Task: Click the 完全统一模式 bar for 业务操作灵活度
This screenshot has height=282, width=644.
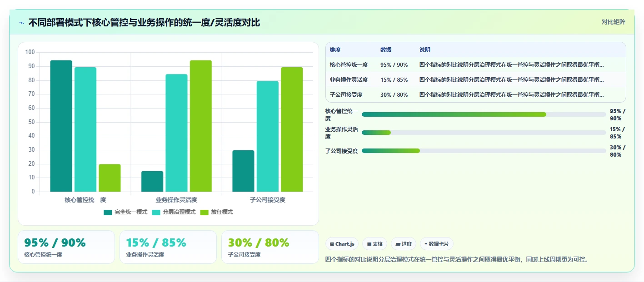Action: pos(152,181)
